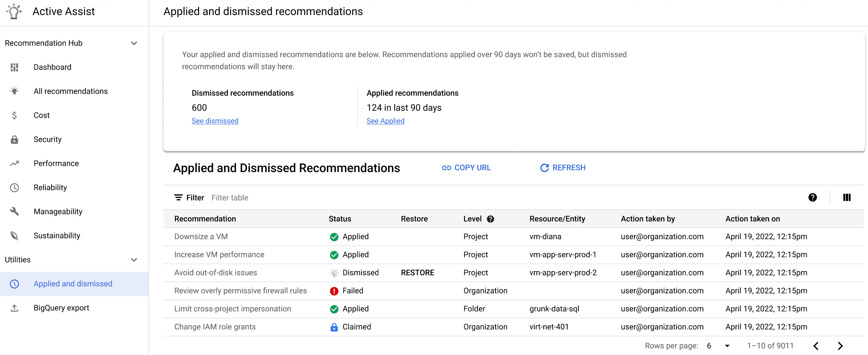Click the See dismissed link

tap(215, 121)
